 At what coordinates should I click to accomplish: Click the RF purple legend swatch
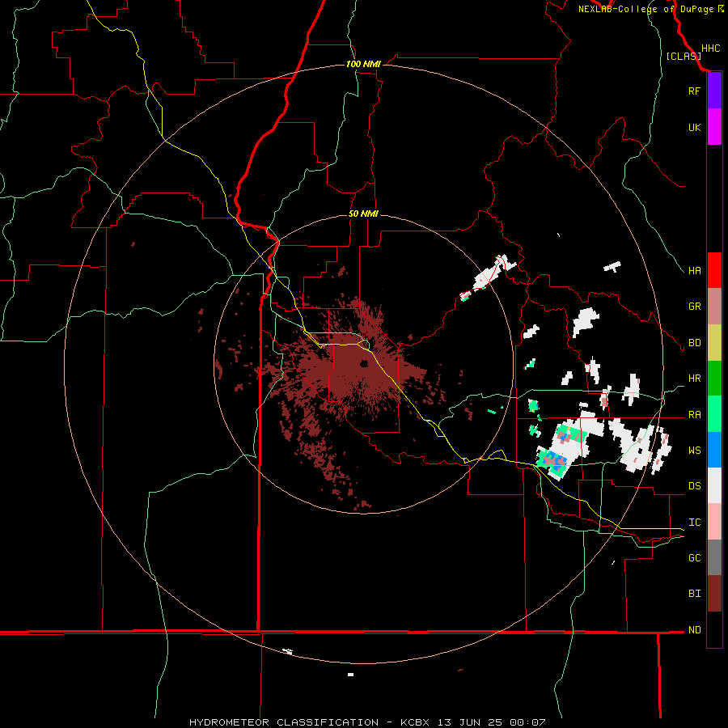(714, 91)
